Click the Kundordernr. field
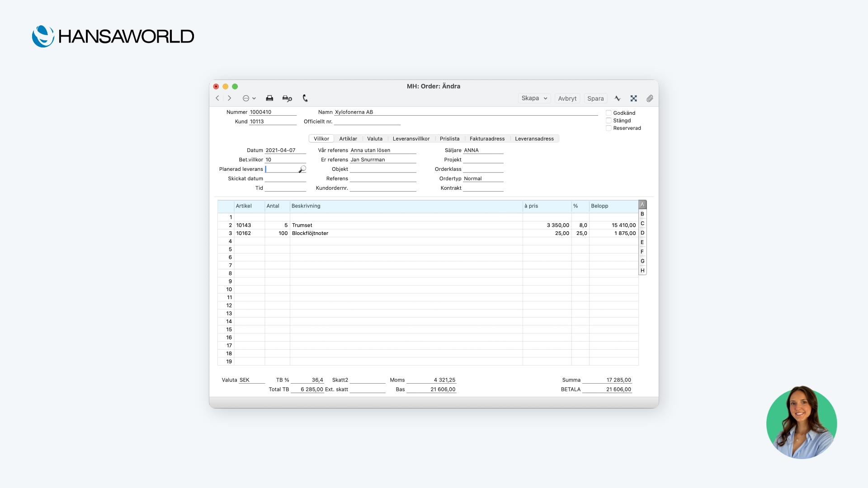This screenshot has width=868, height=488. (383, 188)
